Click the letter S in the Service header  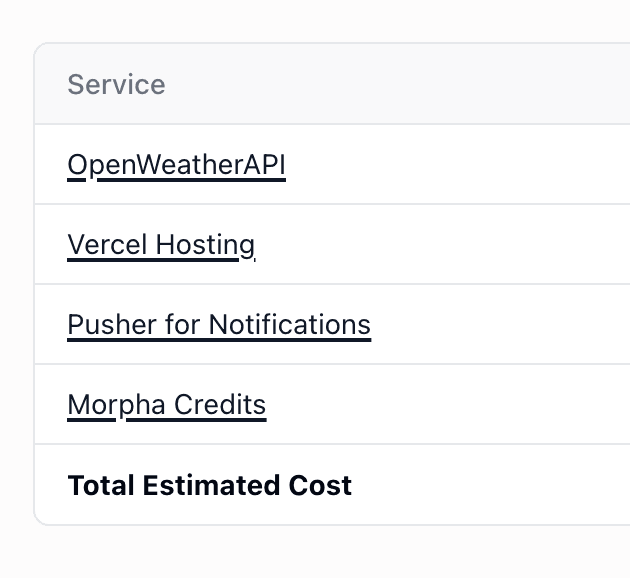[75, 84]
